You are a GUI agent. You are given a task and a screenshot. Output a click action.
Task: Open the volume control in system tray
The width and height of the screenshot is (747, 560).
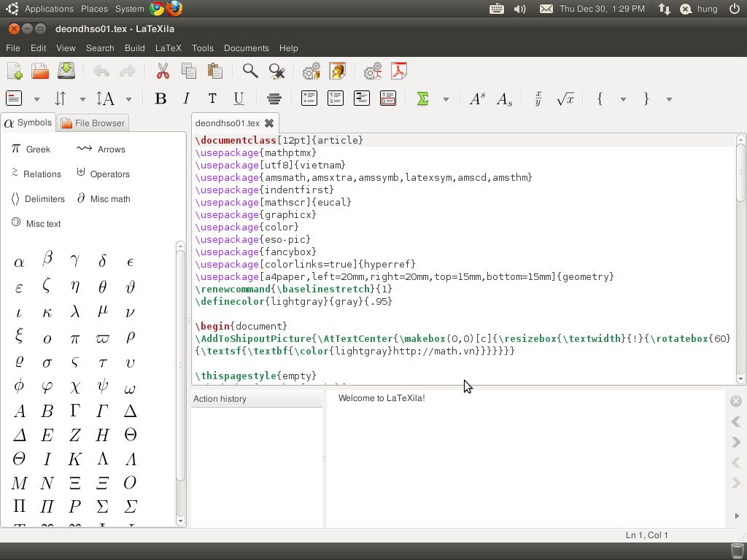click(x=519, y=9)
